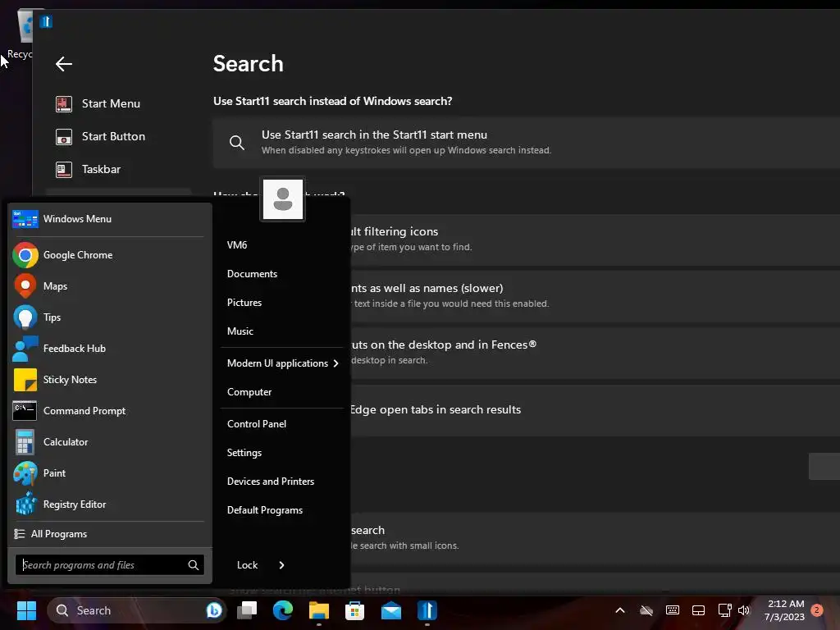Open the network display tray icon

coord(724,610)
